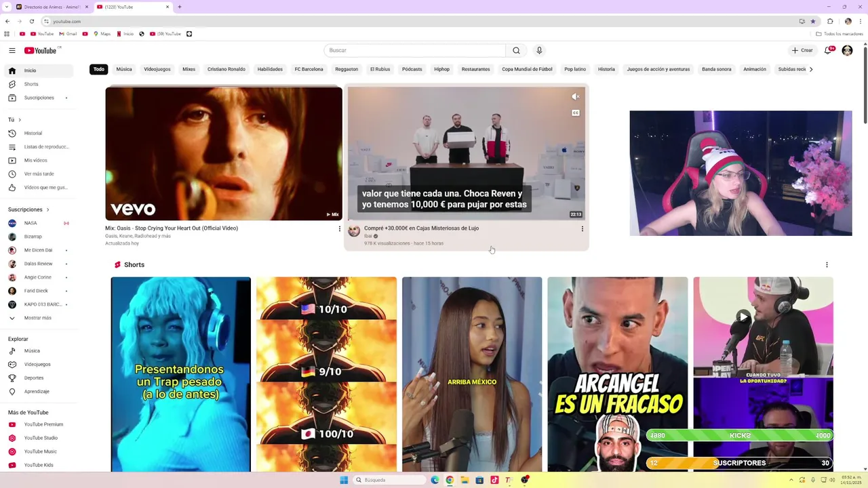This screenshot has width=868, height=488.
Task: Start voice search with microphone icon
Action: (539, 50)
